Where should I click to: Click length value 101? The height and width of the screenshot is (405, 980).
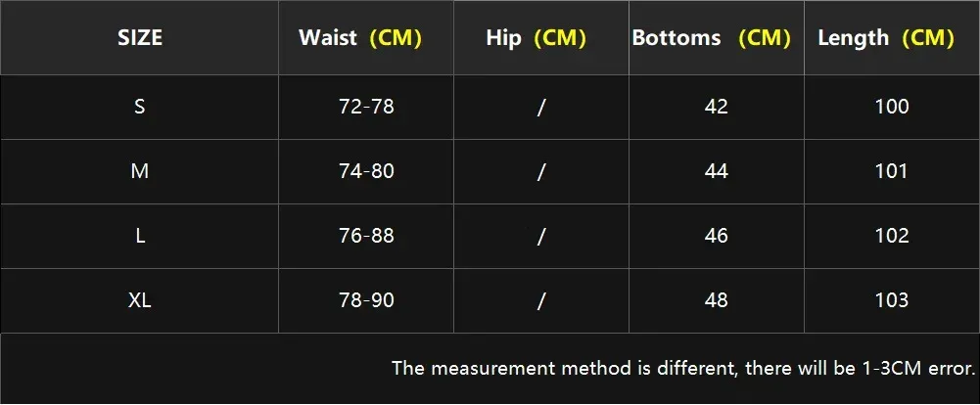(892, 171)
